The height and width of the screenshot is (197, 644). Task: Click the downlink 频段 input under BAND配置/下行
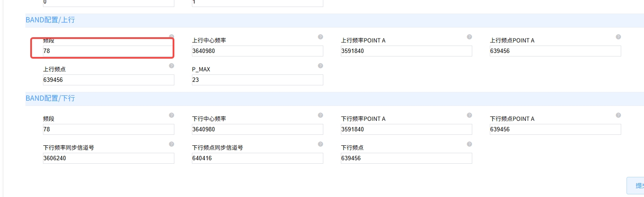[x=108, y=129]
